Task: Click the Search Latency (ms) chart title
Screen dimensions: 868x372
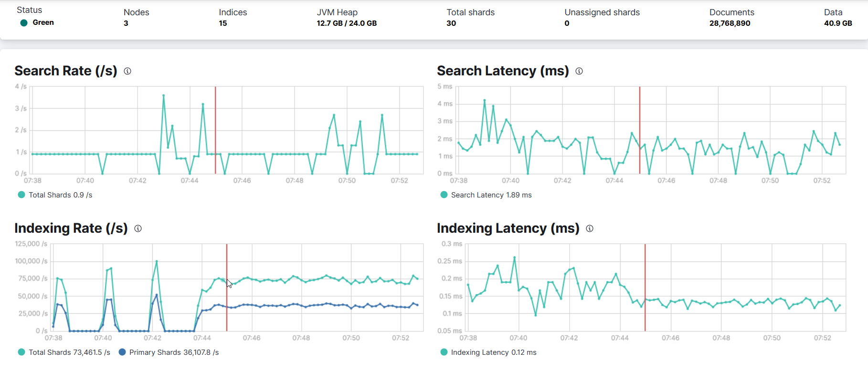Action: [x=503, y=71]
